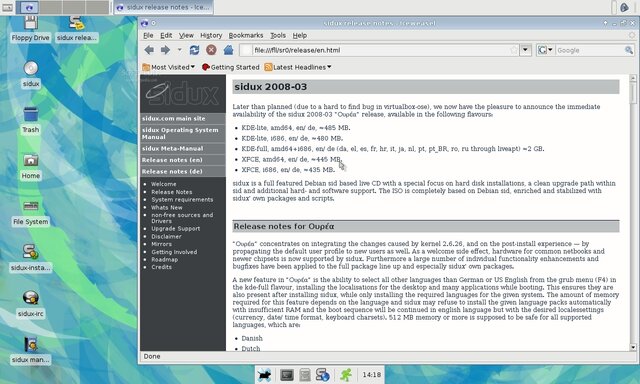Expand the Latest Headlines feed dropdown
The height and width of the screenshot is (384, 640).
tap(298, 67)
